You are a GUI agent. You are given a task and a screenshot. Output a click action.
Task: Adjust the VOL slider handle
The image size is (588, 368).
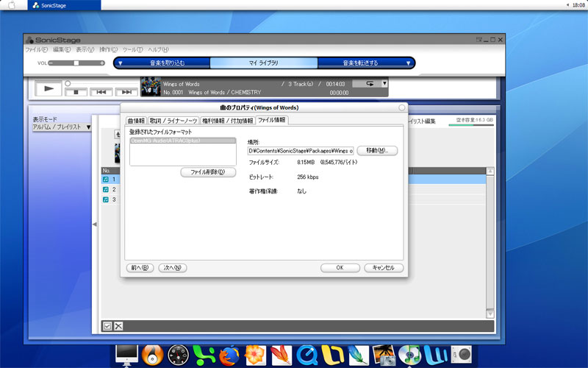coord(76,63)
